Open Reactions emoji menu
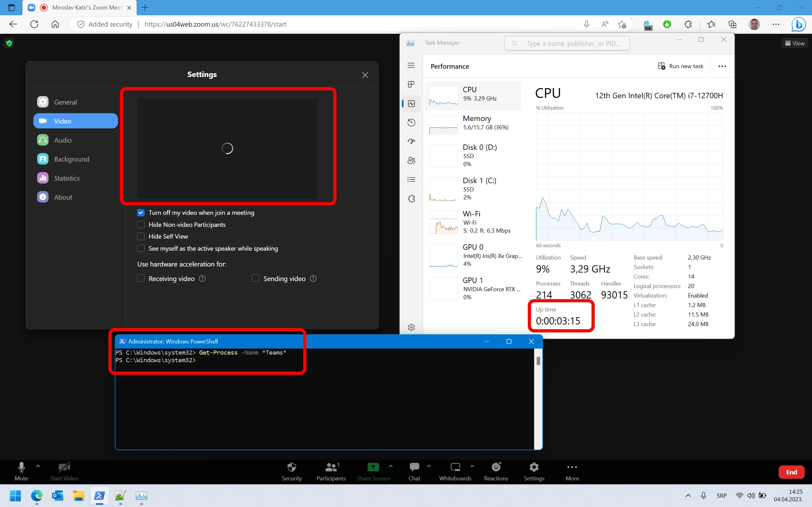Viewport: 812px width, 507px height. tap(496, 467)
